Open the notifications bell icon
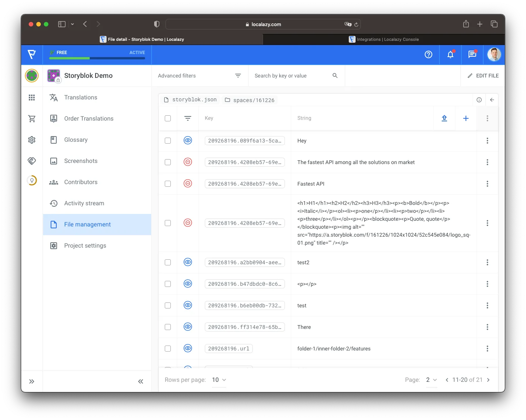Screen dimensions: 526x420 pos(450,54)
